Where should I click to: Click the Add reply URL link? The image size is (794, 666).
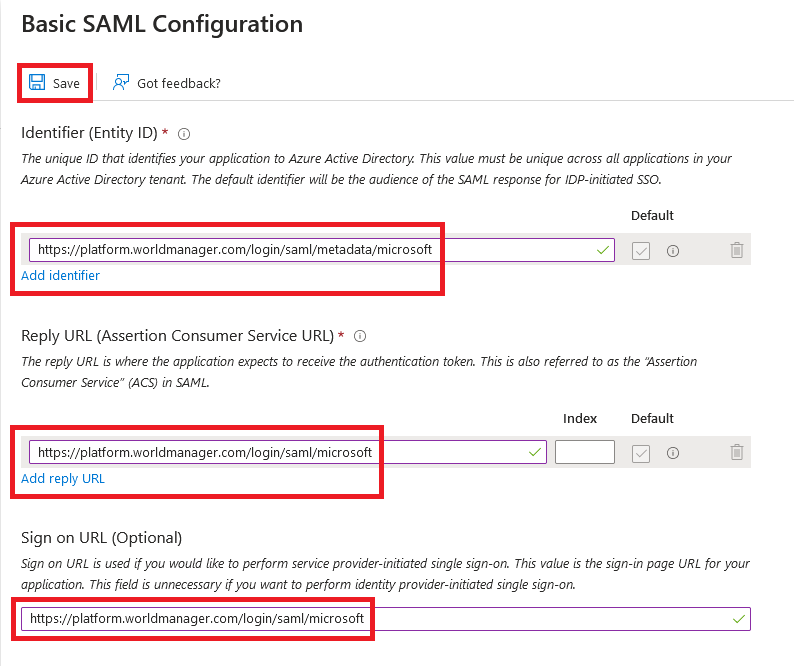[x=63, y=479]
